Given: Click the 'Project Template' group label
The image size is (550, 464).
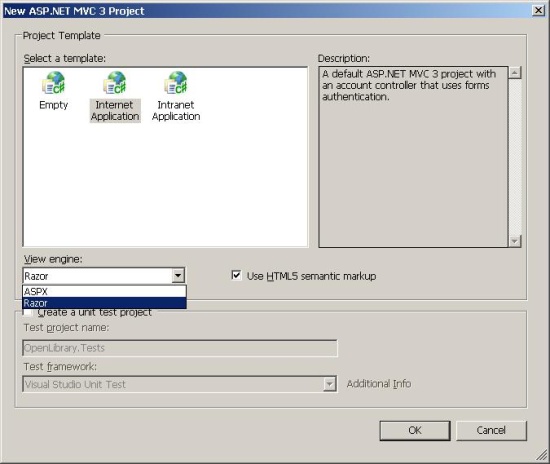Looking at the screenshot, I should click(61, 35).
